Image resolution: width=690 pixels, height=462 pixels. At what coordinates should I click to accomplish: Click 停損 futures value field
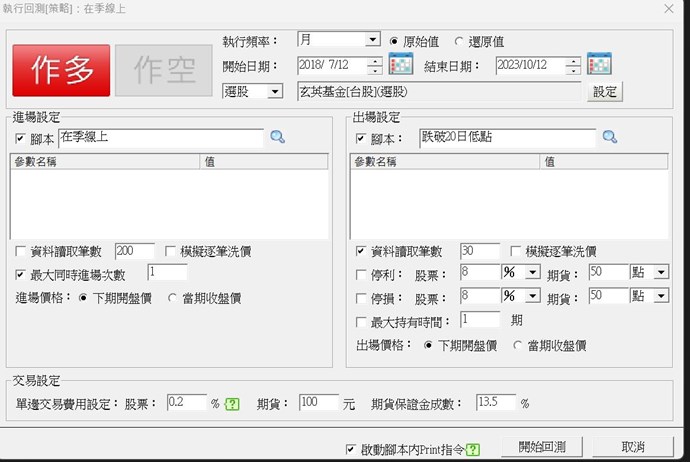pos(609,296)
